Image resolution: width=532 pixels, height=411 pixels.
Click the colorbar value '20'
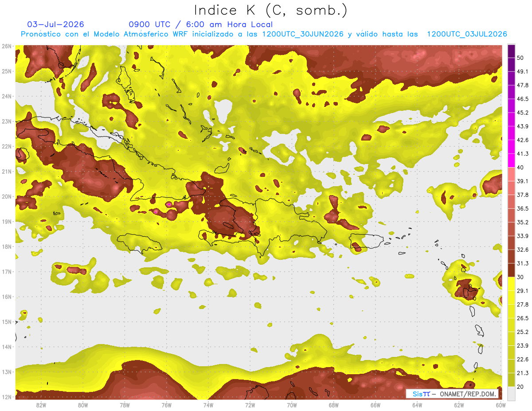pos(520,387)
